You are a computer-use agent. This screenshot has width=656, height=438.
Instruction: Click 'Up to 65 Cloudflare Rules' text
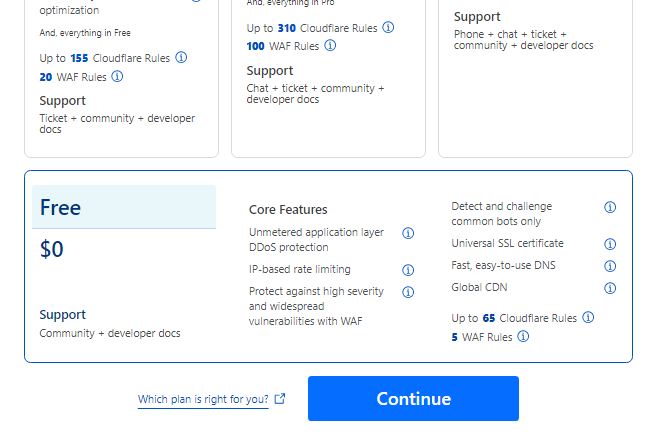coord(514,318)
